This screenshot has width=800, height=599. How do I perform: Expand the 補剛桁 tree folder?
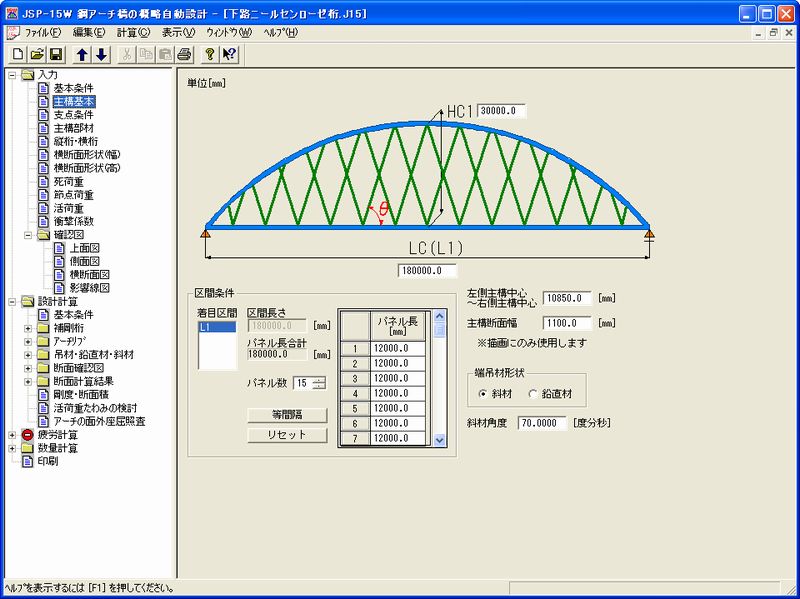tap(28, 328)
